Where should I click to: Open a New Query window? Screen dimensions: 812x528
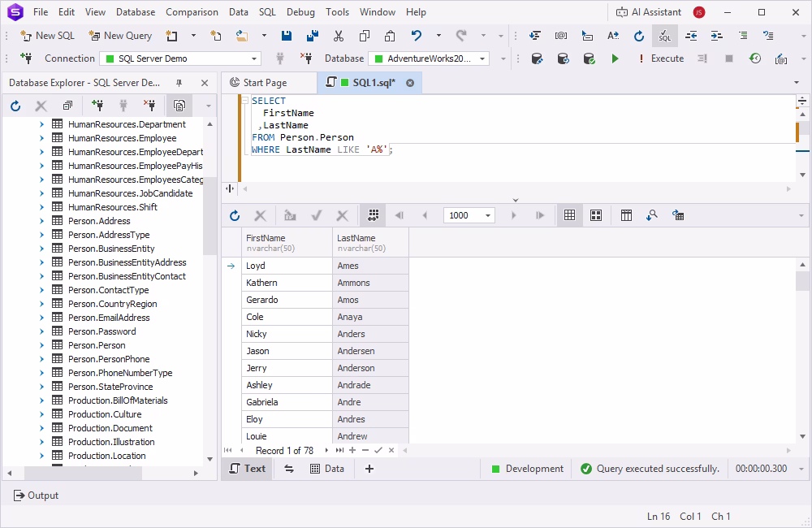tap(120, 36)
